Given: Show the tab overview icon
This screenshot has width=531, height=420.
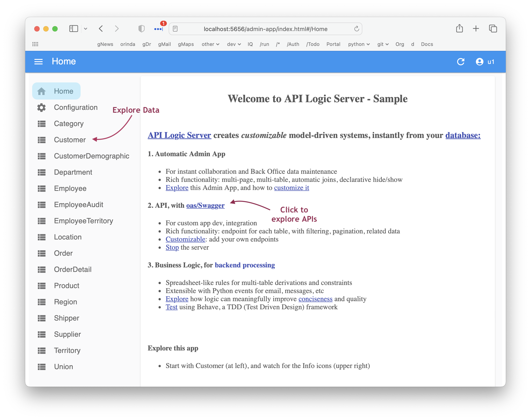Looking at the screenshot, I should 493,29.
